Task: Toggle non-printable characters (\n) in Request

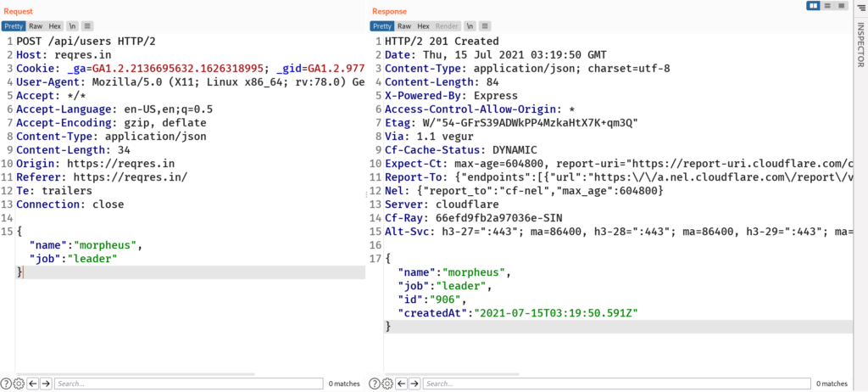Action: point(72,26)
